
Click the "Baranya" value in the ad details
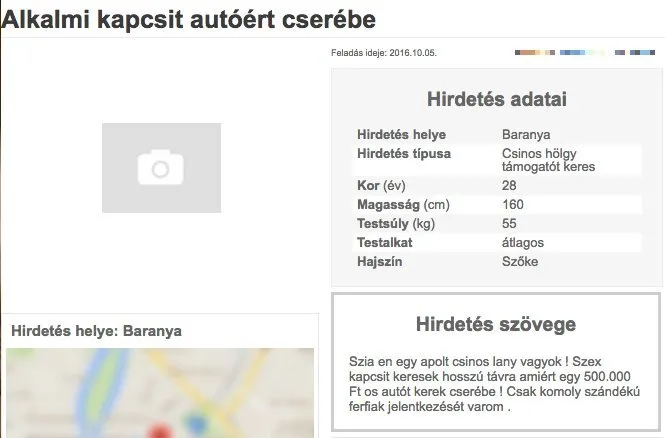coord(526,134)
